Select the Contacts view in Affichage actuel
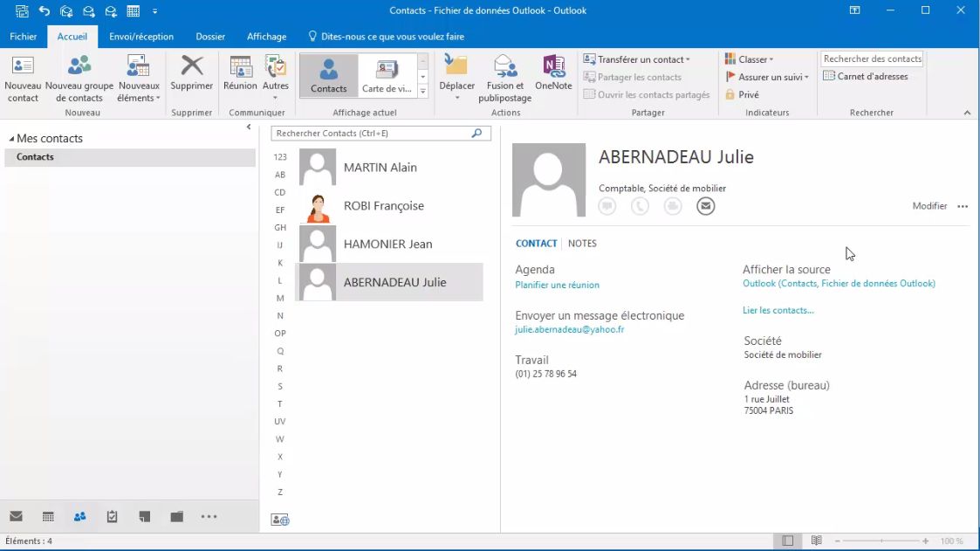980x551 pixels. (327, 75)
